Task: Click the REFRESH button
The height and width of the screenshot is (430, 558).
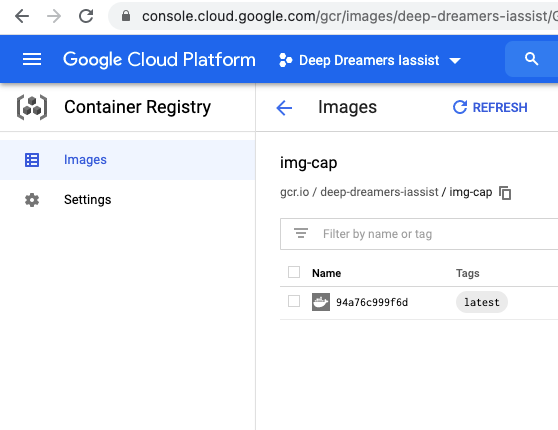Action: point(490,107)
